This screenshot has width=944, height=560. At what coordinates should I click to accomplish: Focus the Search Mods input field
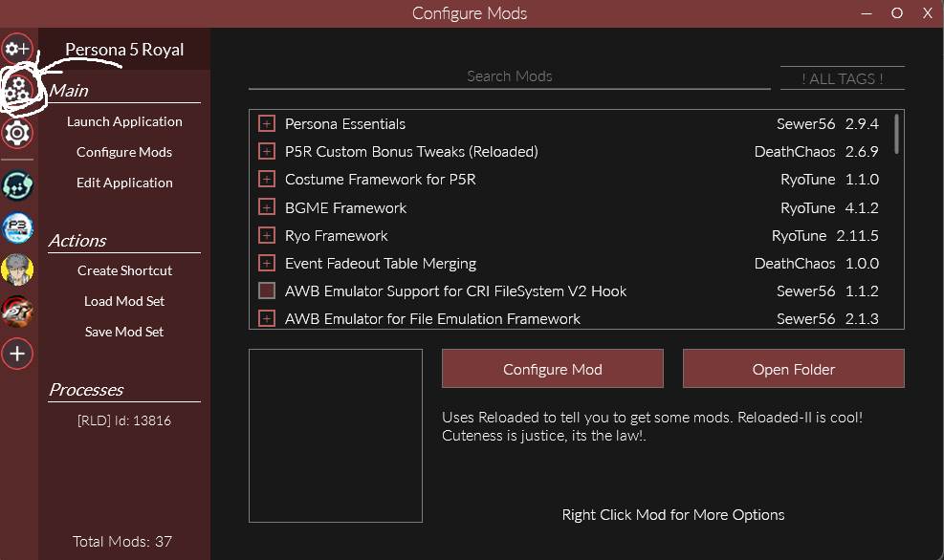(510, 77)
